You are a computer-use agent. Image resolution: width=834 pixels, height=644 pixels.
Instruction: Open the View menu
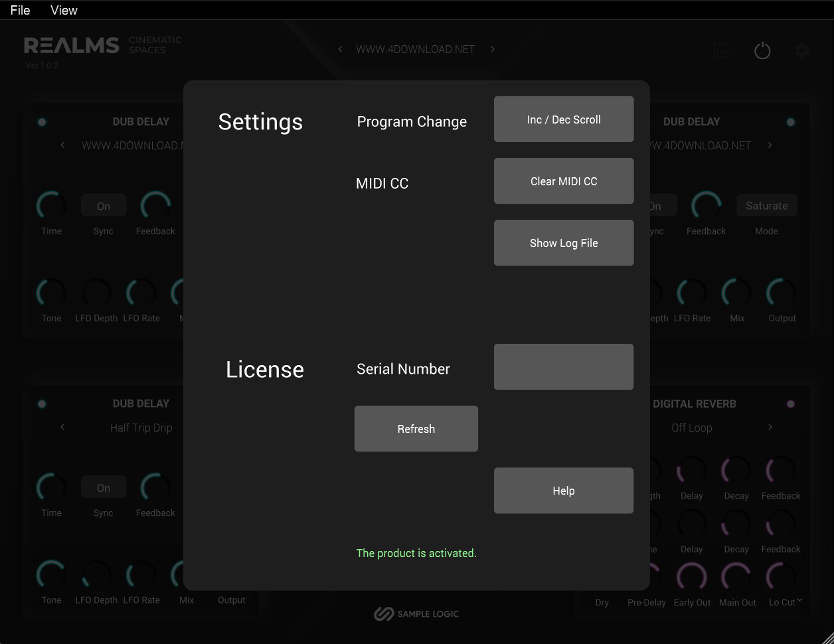[x=64, y=10]
